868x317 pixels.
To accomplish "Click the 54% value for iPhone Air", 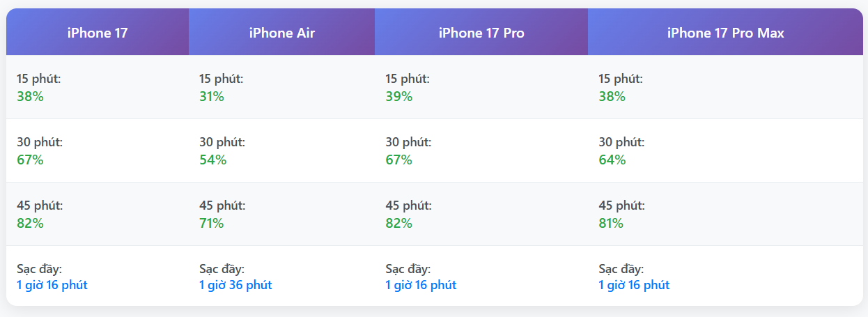I will click(212, 160).
